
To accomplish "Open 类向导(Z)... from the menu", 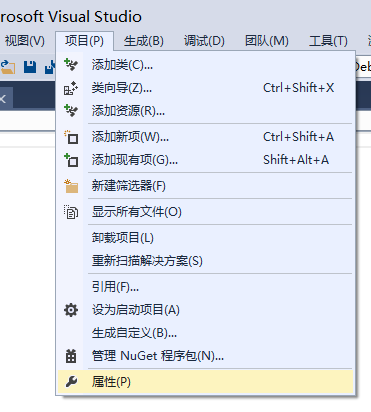I will [x=205, y=88].
